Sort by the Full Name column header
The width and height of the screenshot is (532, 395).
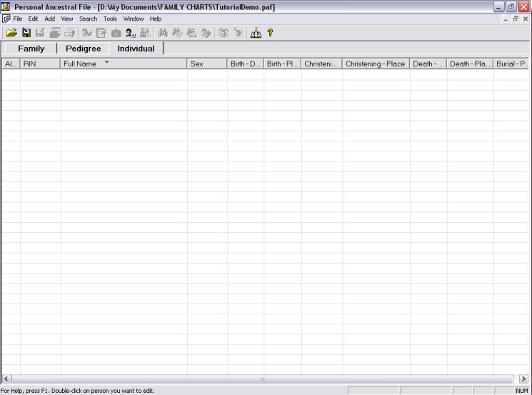click(124, 64)
